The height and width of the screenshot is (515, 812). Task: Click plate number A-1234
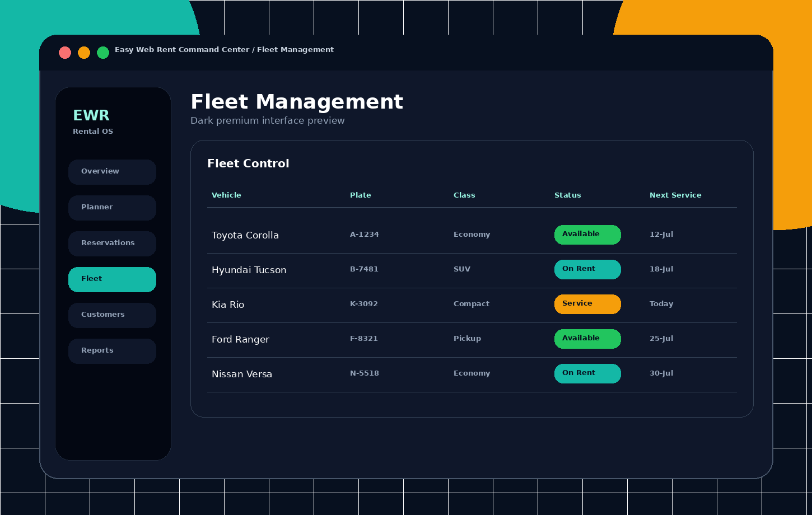[x=365, y=235]
